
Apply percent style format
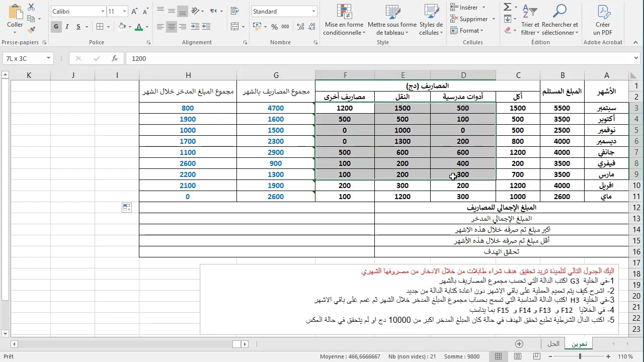275,27
